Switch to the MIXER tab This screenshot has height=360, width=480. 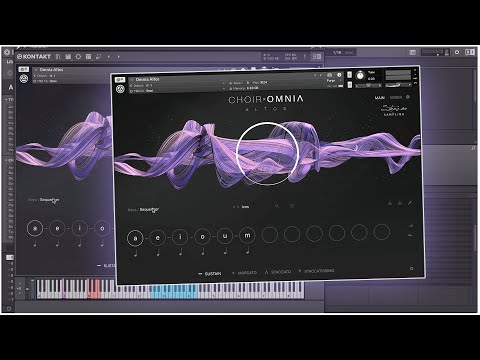coord(396,97)
